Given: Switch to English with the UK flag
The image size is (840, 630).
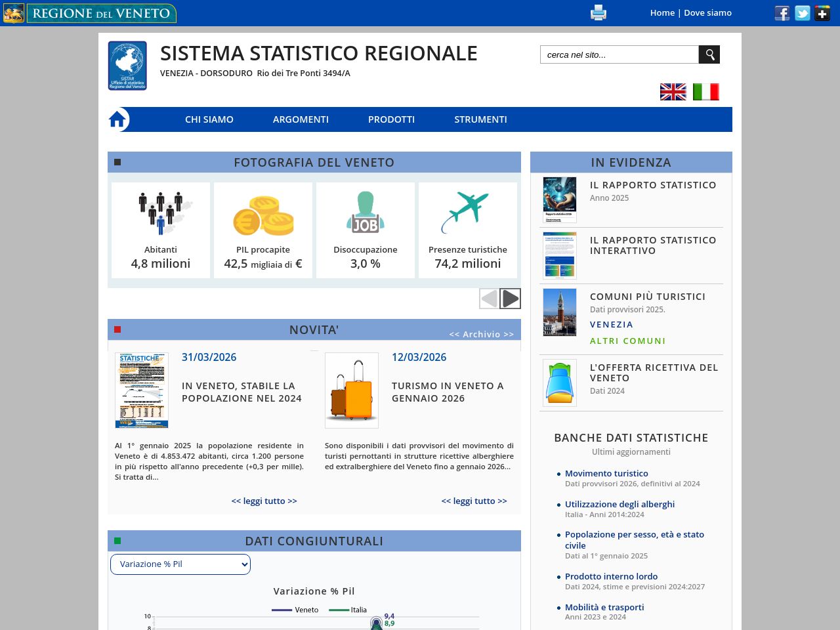Looking at the screenshot, I should pos(673,92).
